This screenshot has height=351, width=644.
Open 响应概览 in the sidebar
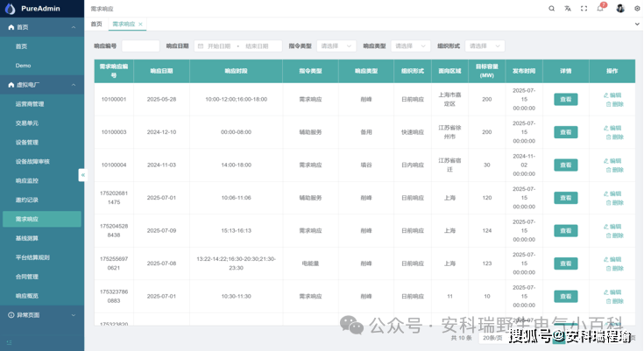(42, 296)
